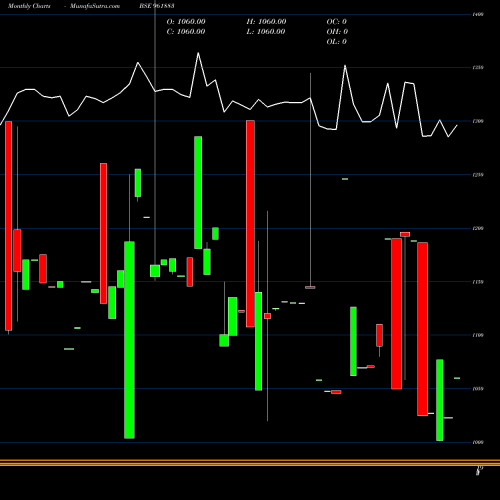Click the 1400 price axis label
Image resolution: width=500 pixels, height=500 pixels.
coord(478,14)
